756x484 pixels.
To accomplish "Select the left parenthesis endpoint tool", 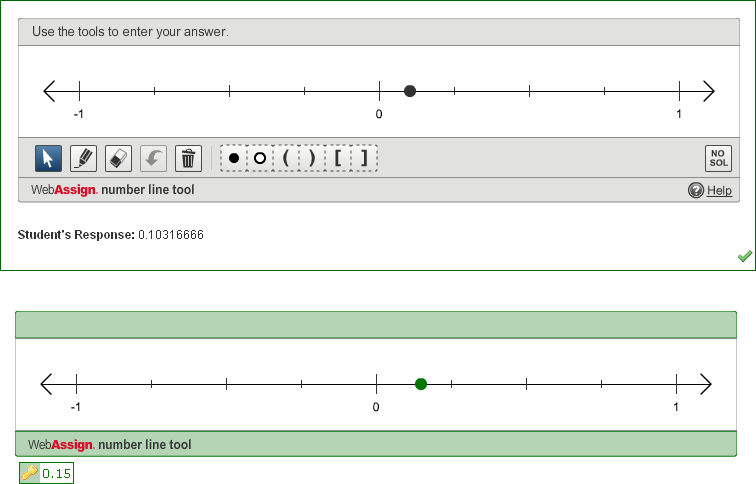I will pos(286,158).
